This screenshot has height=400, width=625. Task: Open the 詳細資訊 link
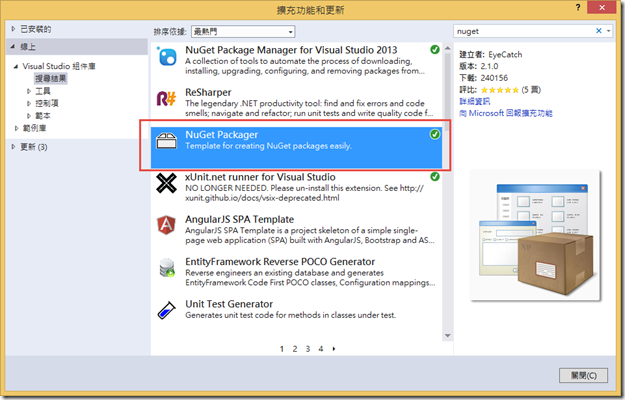point(475,101)
